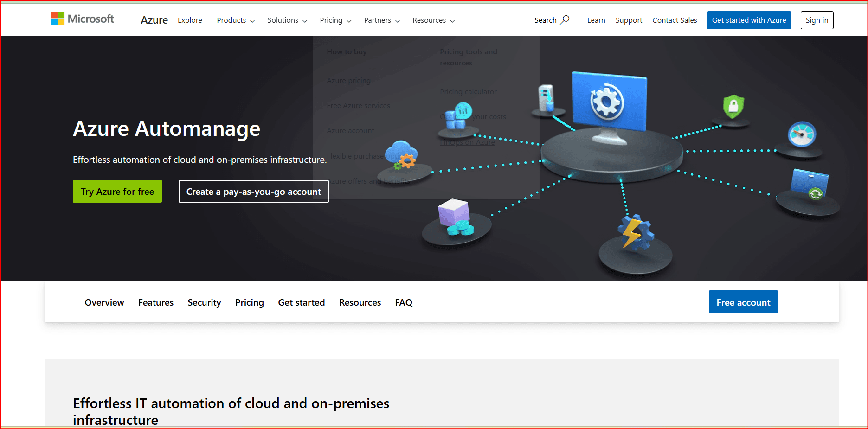Click the search magnifier icon
The image size is (868, 429).
point(565,20)
